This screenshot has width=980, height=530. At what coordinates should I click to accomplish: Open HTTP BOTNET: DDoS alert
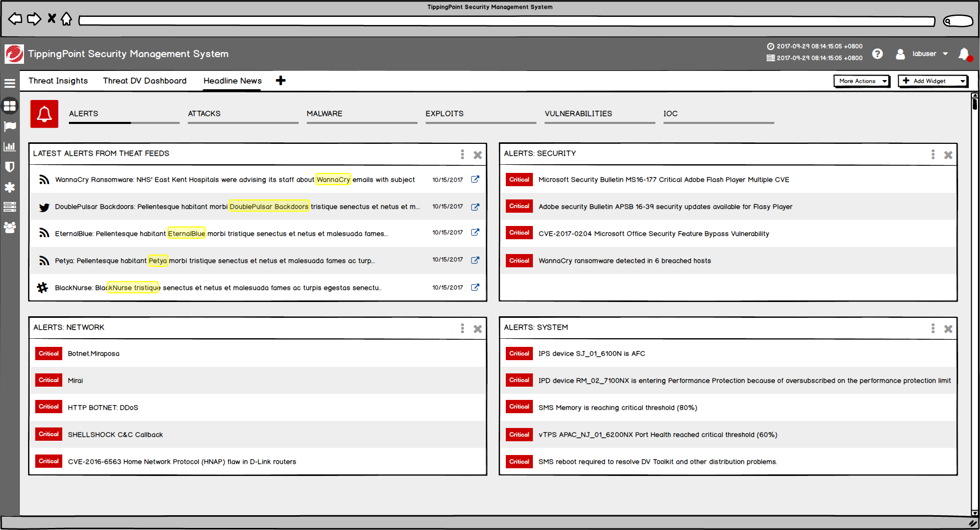pos(258,408)
